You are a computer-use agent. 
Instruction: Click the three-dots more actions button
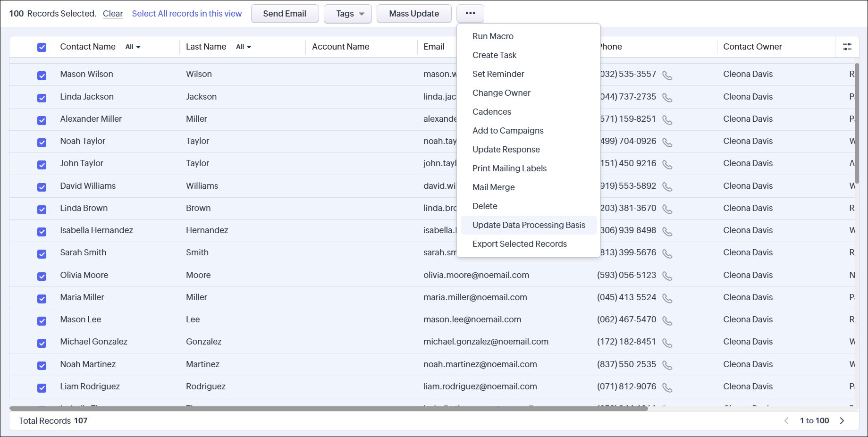(470, 14)
